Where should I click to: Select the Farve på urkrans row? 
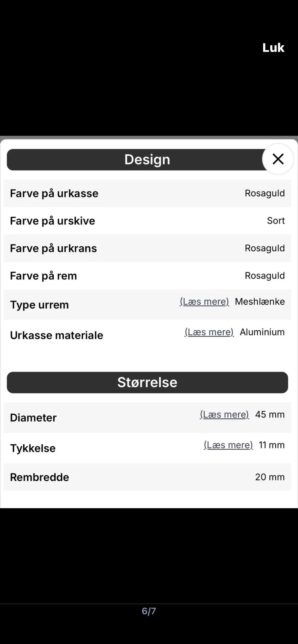click(147, 248)
